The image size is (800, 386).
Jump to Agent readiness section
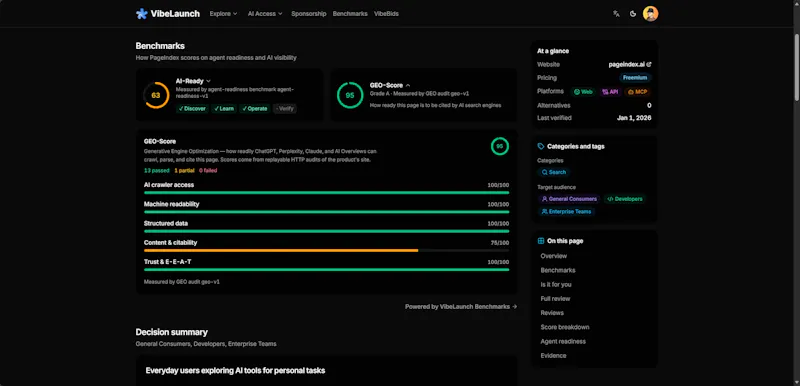[563, 342]
